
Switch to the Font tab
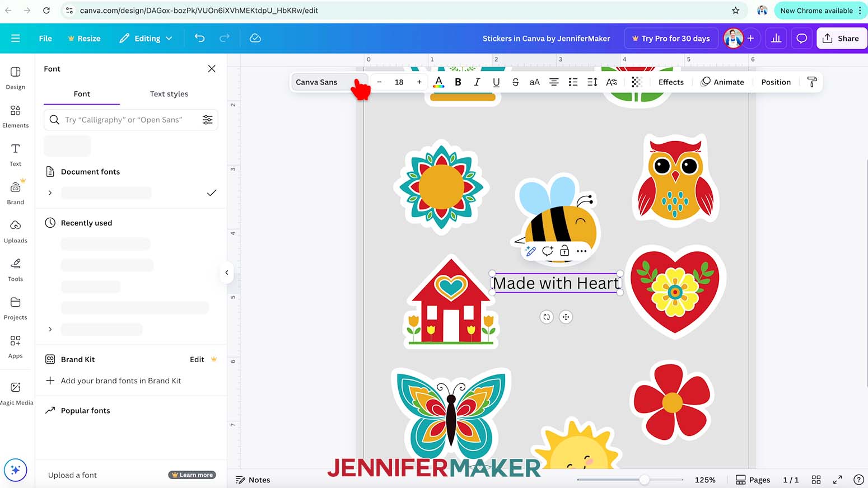point(82,94)
